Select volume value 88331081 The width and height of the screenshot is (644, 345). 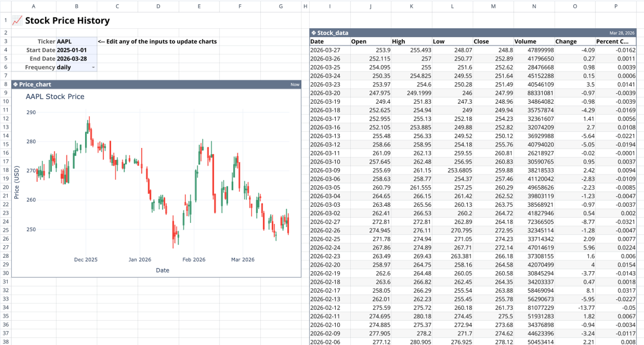[534, 93]
